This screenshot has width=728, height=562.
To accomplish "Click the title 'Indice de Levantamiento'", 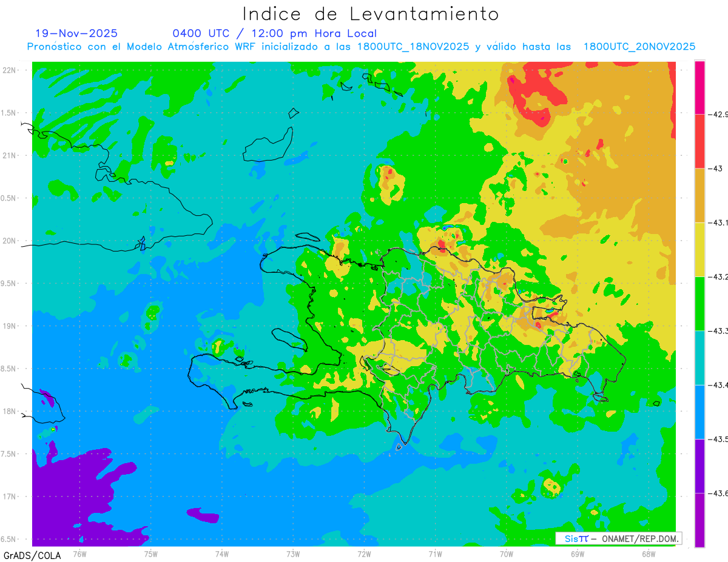I will tap(371, 14).
